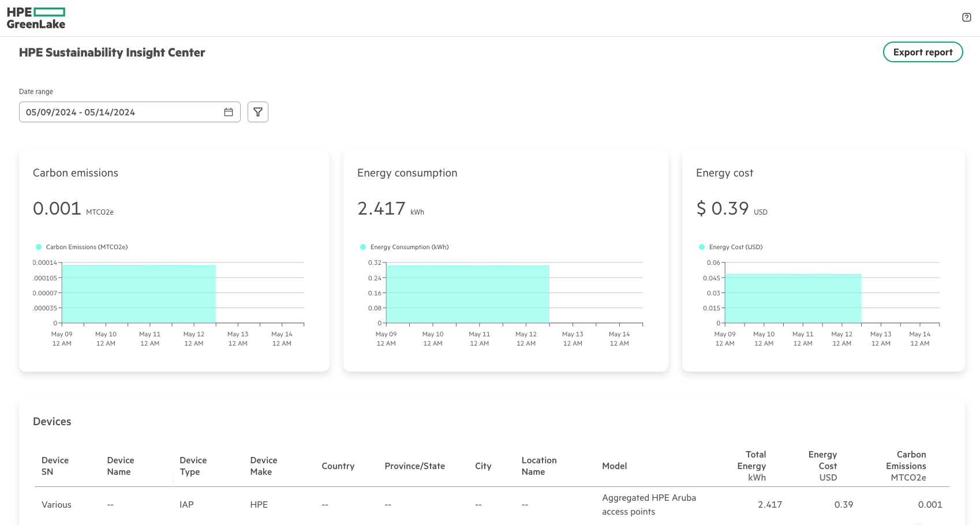
Task: Sort by the Total Energy kWh column header
Action: pyautogui.click(x=751, y=466)
